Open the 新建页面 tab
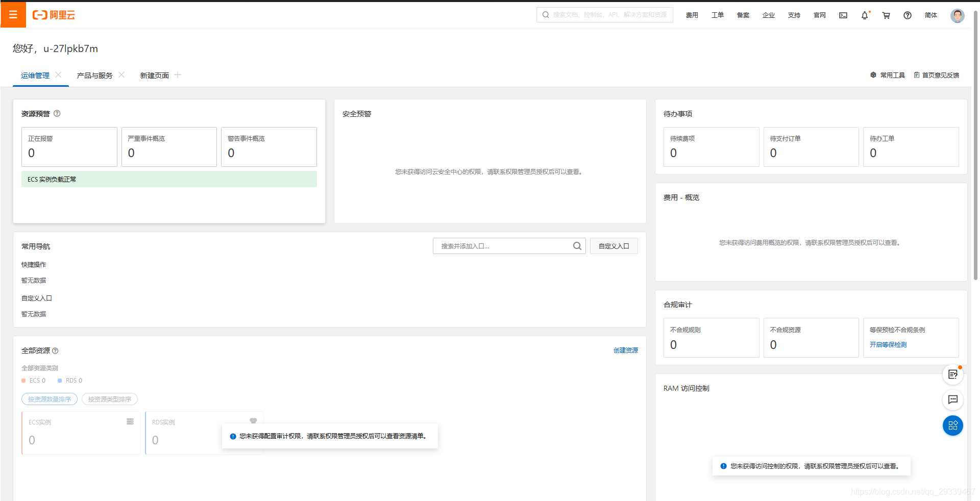The width and height of the screenshot is (980, 501). tap(155, 75)
